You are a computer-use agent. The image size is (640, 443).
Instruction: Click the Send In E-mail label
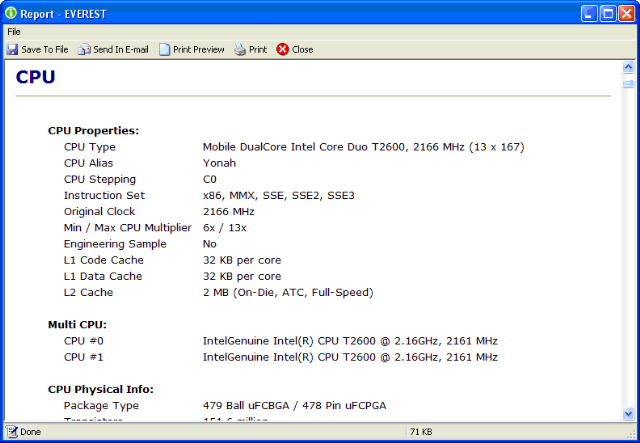121,50
